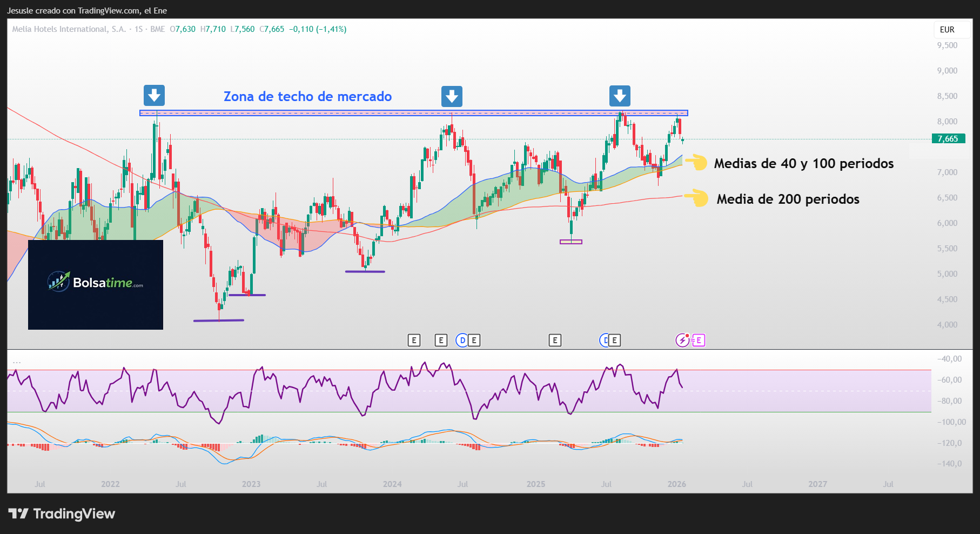980x534 pixels.
Task: Click the earnings E marker near 2025
Action: point(555,340)
